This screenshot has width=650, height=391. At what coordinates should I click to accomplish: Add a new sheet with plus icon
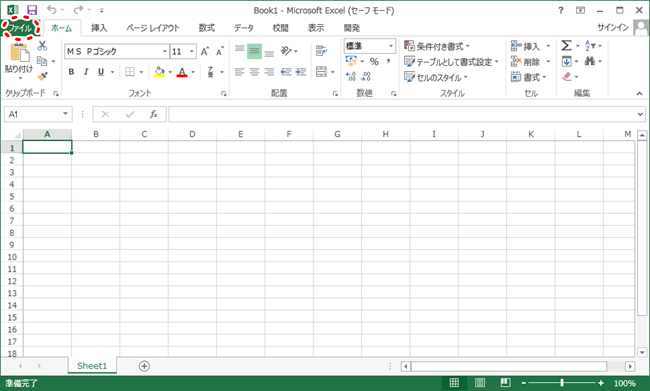click(x=144, y=366)
